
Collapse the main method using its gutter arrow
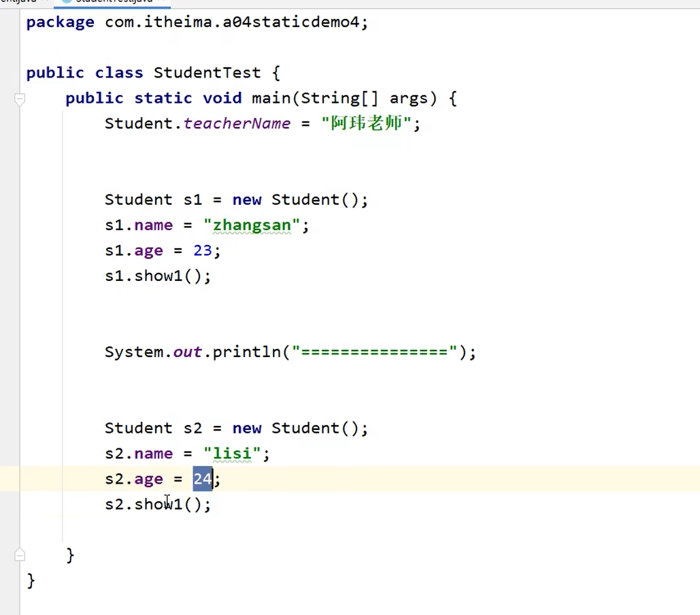tap(20, 98)
